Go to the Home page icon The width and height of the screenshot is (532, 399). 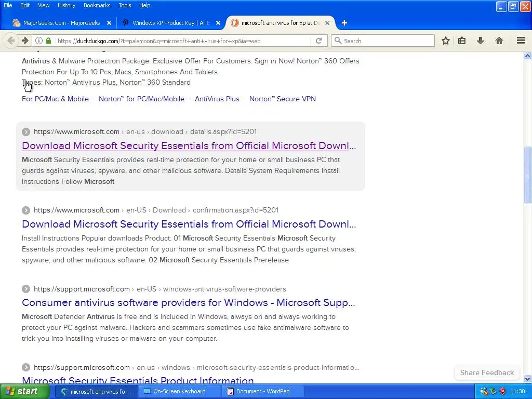(x=499, y=41)
